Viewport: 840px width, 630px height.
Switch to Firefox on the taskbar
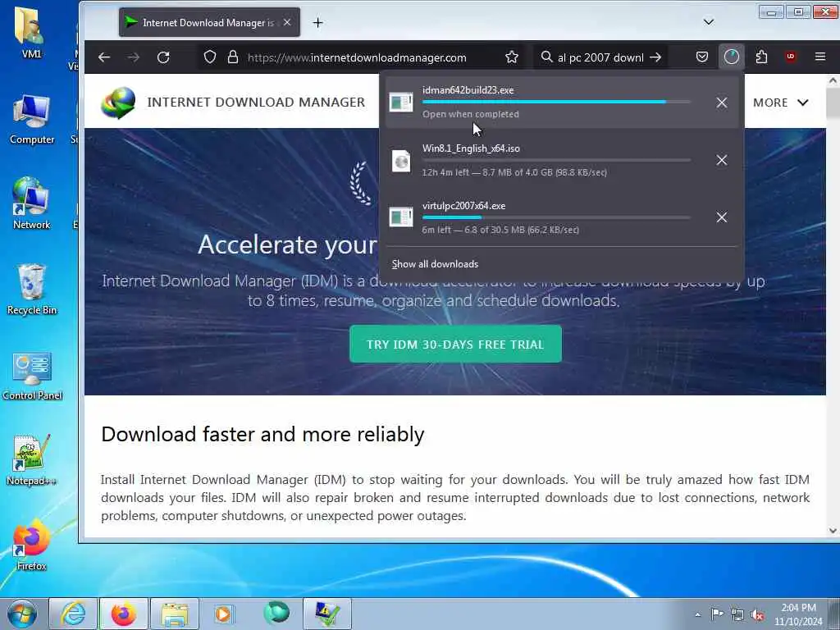pyautogui.click(x=124, y=614)
